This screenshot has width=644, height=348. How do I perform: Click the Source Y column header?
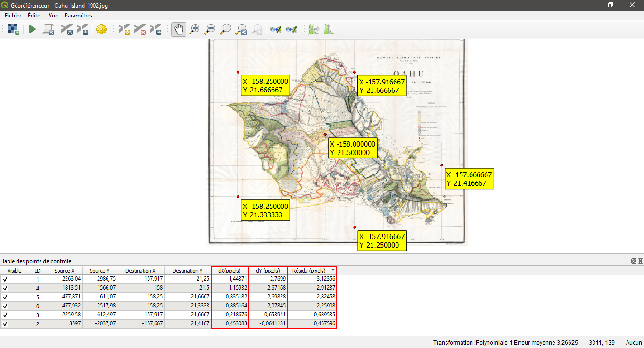(100, 271)
